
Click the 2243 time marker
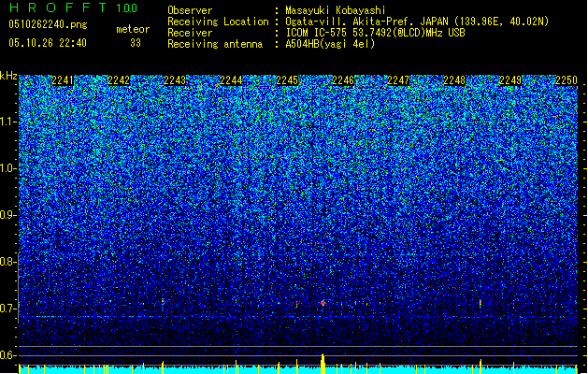click(x=175, y=80)
